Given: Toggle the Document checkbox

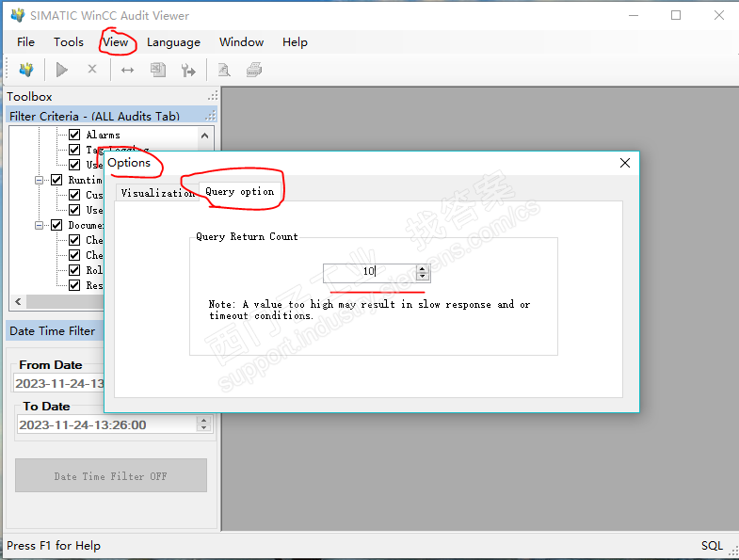Looking at the screenshot, I should tap(56, 225).
